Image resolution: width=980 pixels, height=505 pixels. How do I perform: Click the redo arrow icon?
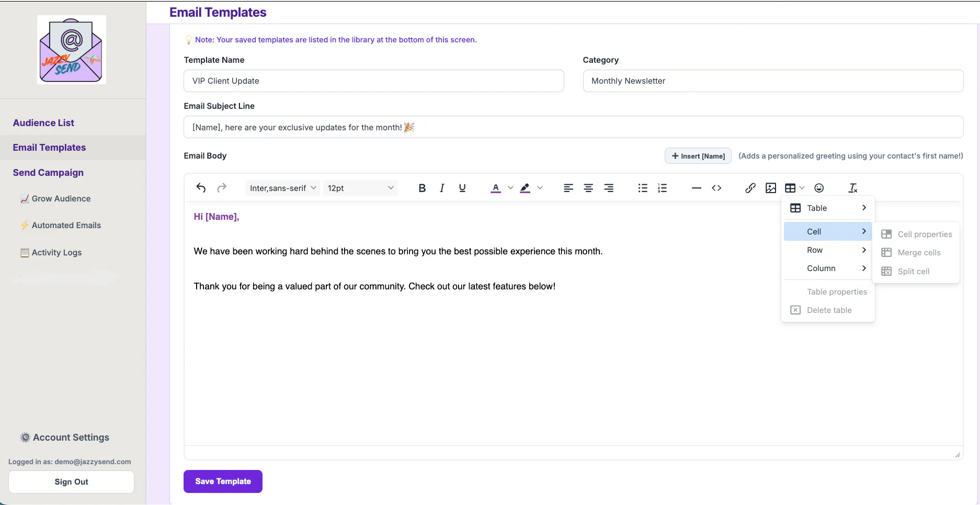(x=222, y=188)
